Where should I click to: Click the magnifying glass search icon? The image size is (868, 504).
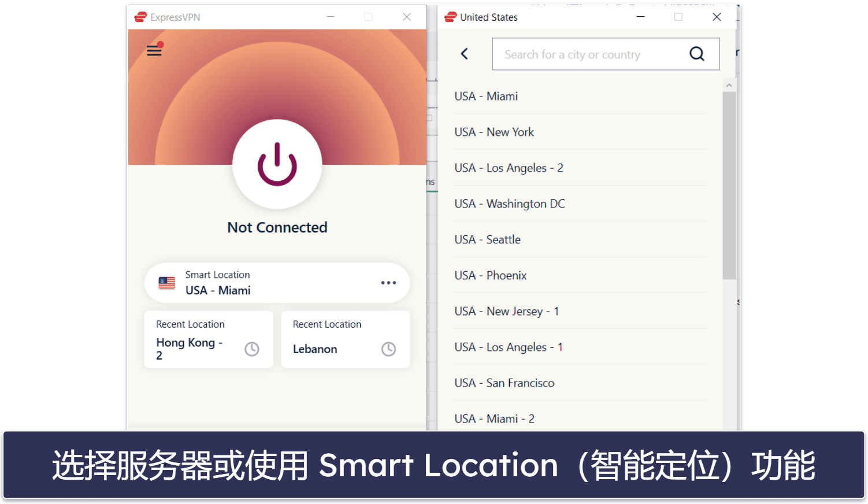(697, 54)
